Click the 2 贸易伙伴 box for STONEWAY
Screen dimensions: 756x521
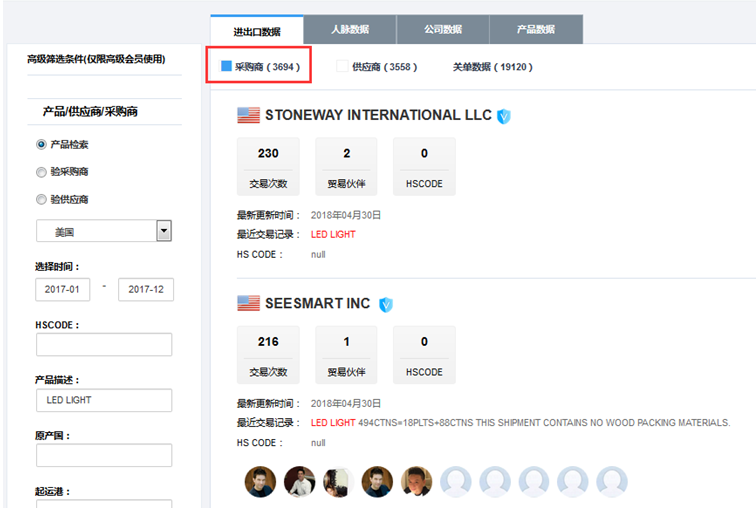(346, 167)
